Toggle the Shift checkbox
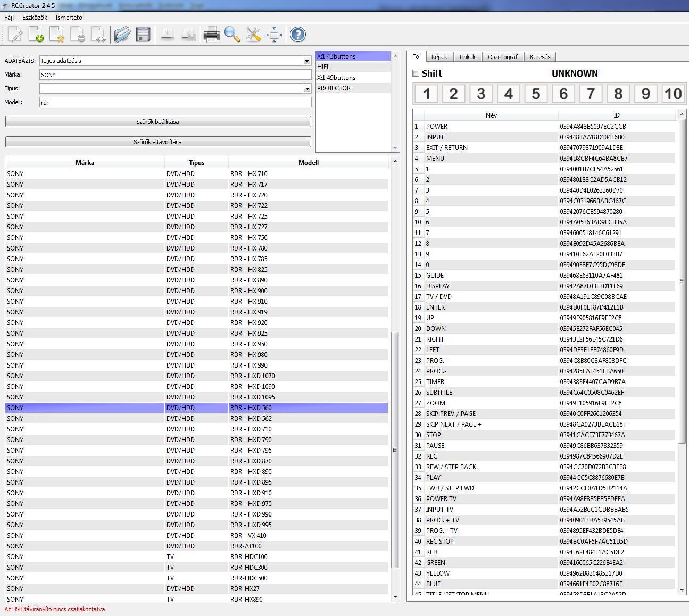Image resolution: width=689 pixels, height=616 pixels. tap(416, 73)
